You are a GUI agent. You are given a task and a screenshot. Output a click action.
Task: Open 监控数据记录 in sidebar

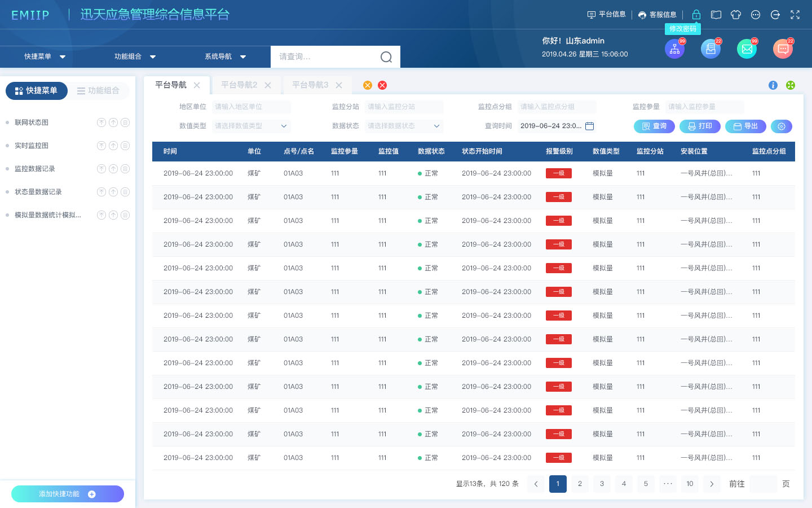[x=35, y=169]
